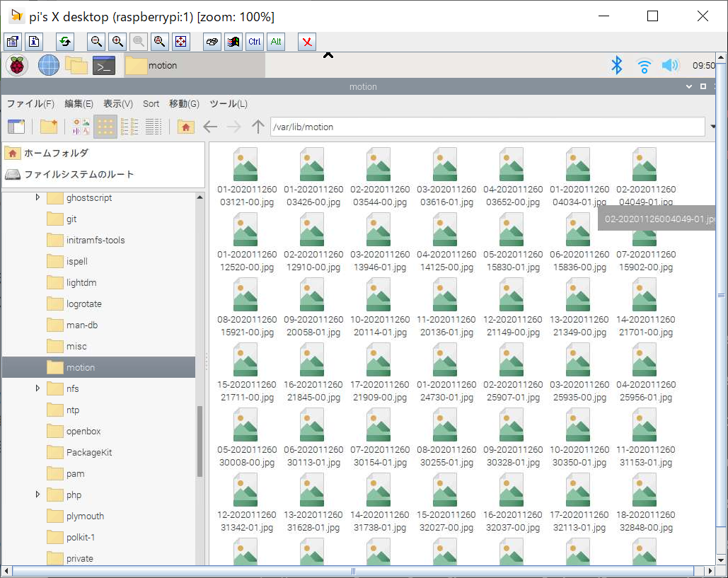Go to home folder via toolbar icon

pyautogui.click(x=185, y=127)
